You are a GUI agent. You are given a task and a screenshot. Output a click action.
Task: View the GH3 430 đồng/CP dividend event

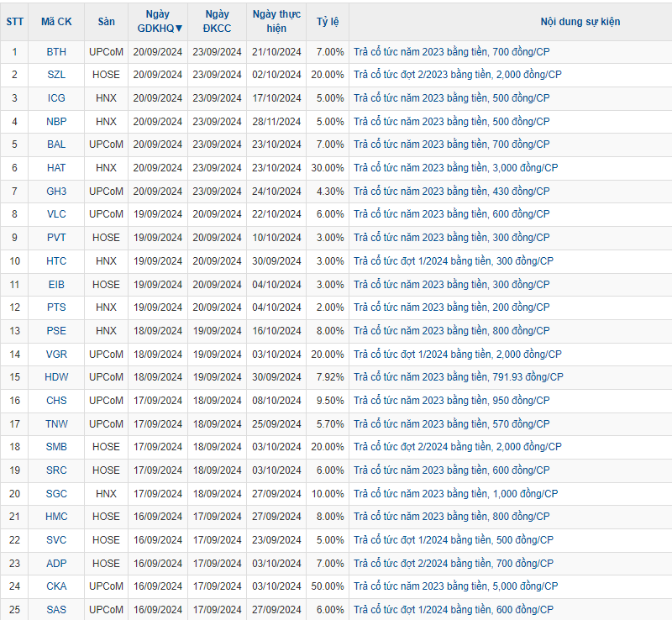[451, 192]
